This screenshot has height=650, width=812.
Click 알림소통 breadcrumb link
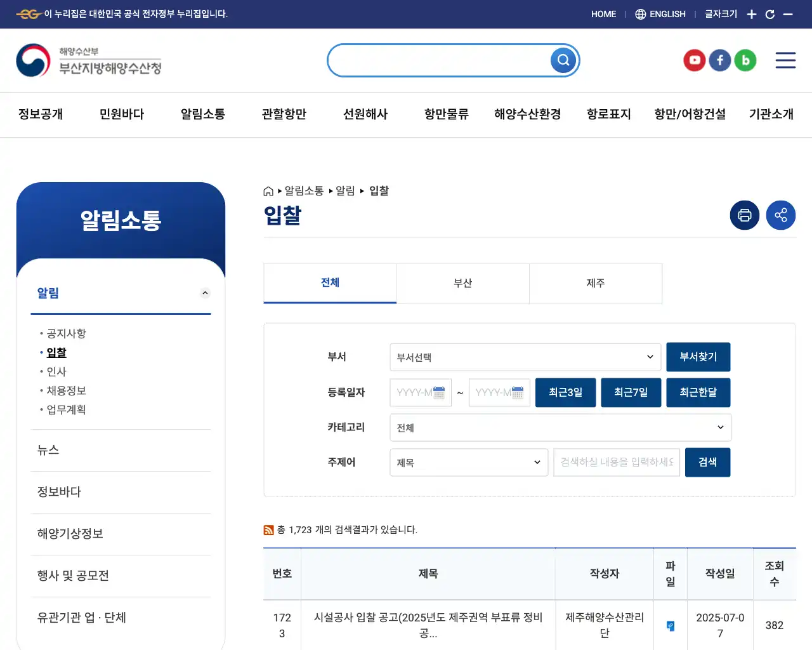304,191
